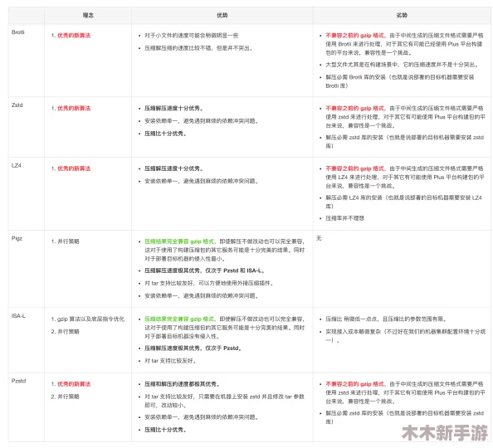Select red "优秀的新算法" in the Brotli row
Viewport: 493px width, 448px height.
click(x=74, y=35)
